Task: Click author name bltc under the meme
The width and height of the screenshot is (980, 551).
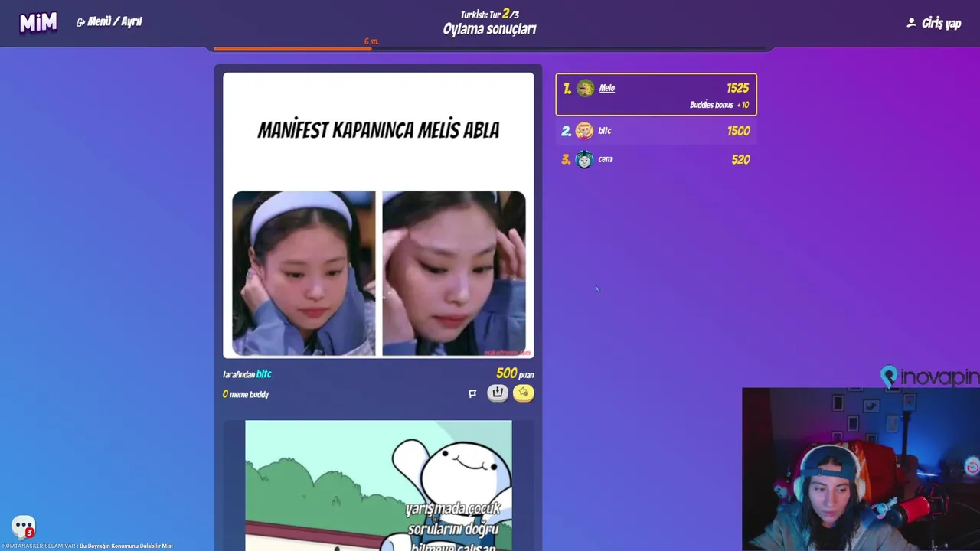Action: (263, 374)
